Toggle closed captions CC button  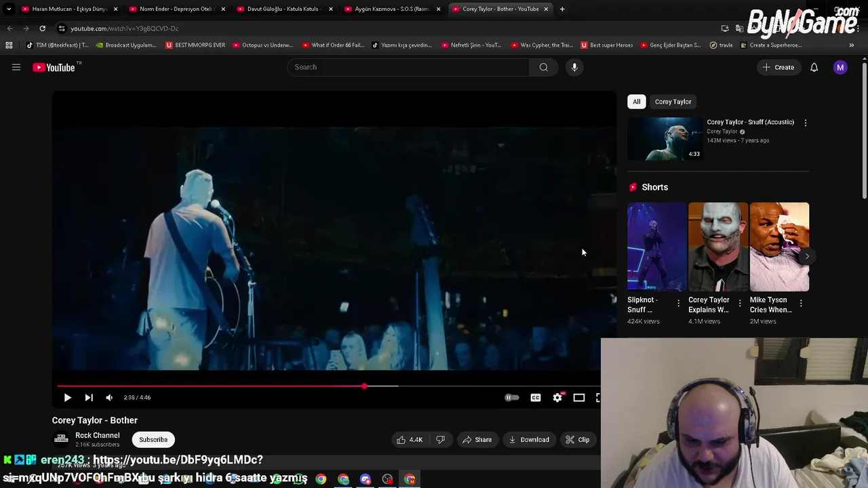point(536,398)
